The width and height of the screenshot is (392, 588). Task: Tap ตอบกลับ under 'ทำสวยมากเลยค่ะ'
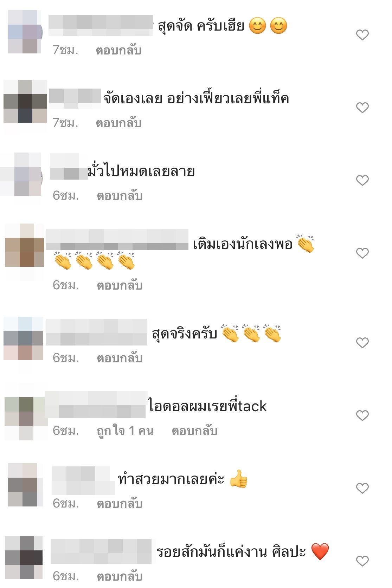[x=120, y=504]
